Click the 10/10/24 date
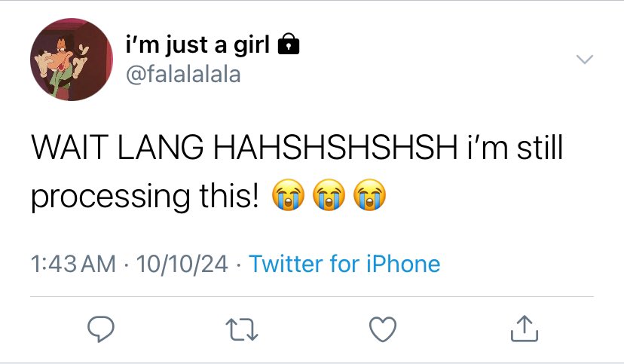This screenshot has width=624, height=364. click(182, 265)
